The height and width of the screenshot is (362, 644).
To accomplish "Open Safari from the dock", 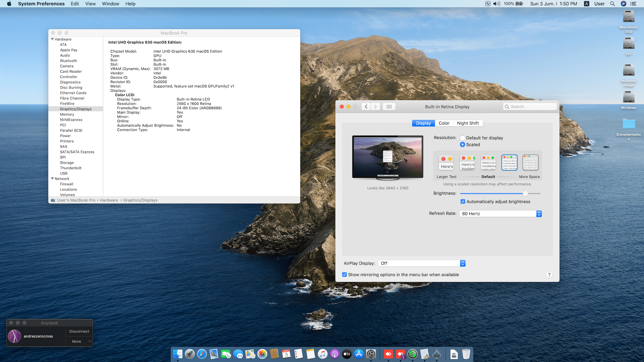I will point(202,354).
